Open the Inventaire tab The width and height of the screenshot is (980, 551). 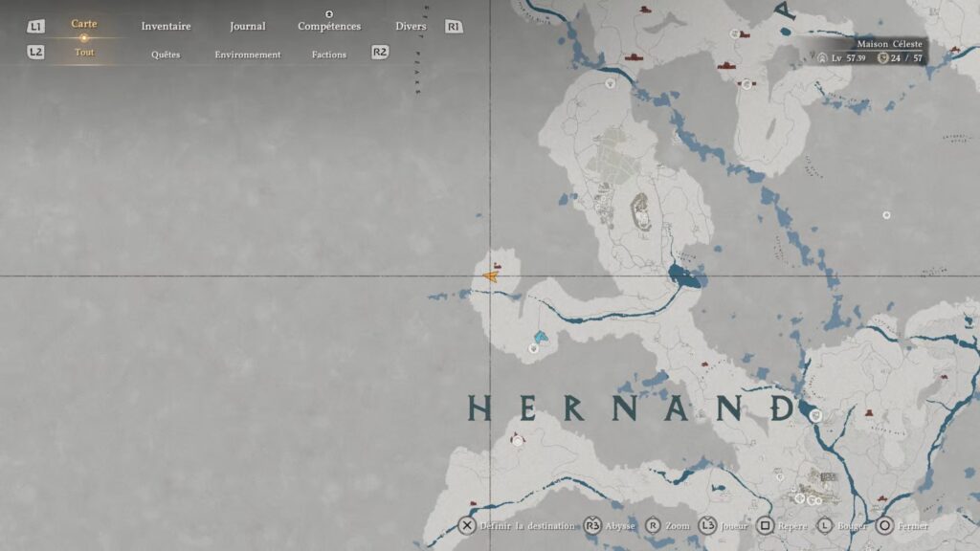click(166, 26)
